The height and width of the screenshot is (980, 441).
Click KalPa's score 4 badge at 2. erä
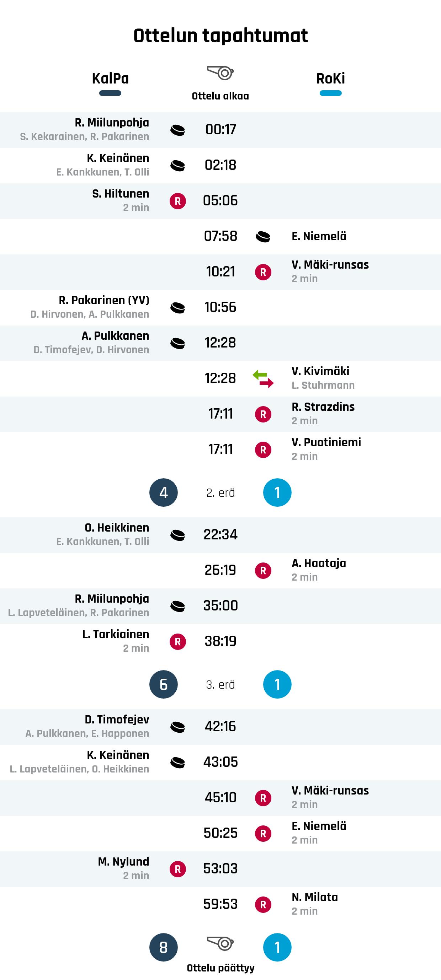(163, 492)
